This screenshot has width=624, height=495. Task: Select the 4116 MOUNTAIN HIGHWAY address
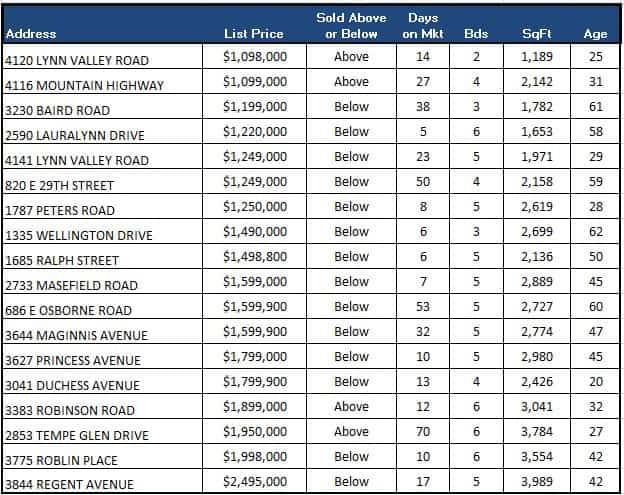coord(84,85)
